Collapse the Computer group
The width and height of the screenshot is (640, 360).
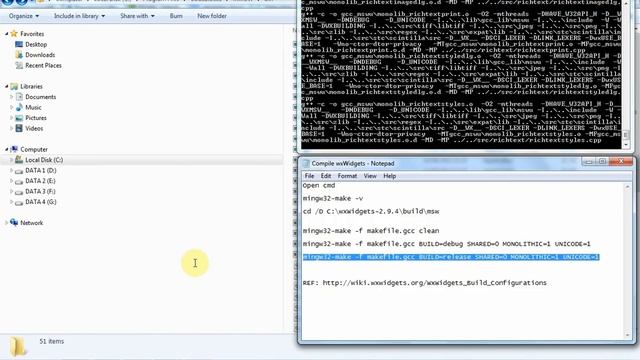pyautogui.click(x=7, y=150)
